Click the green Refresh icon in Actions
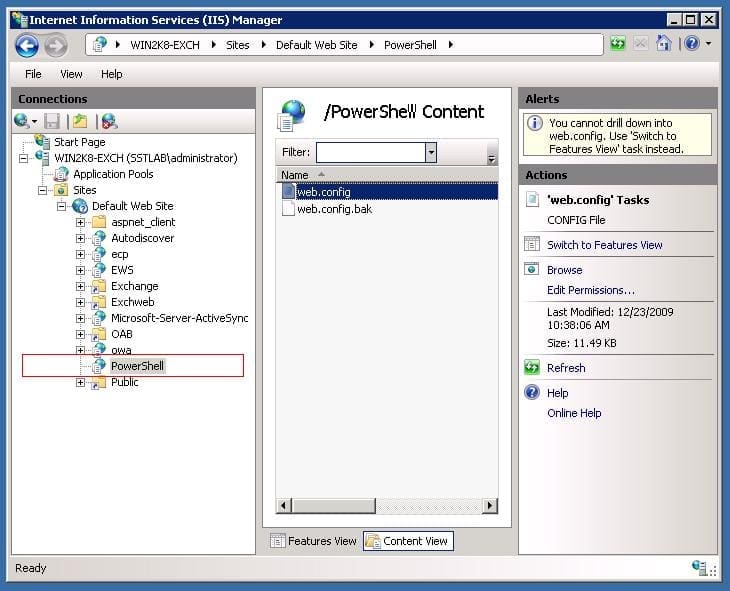This screenshot has height=591, width=730. point(532,367)
